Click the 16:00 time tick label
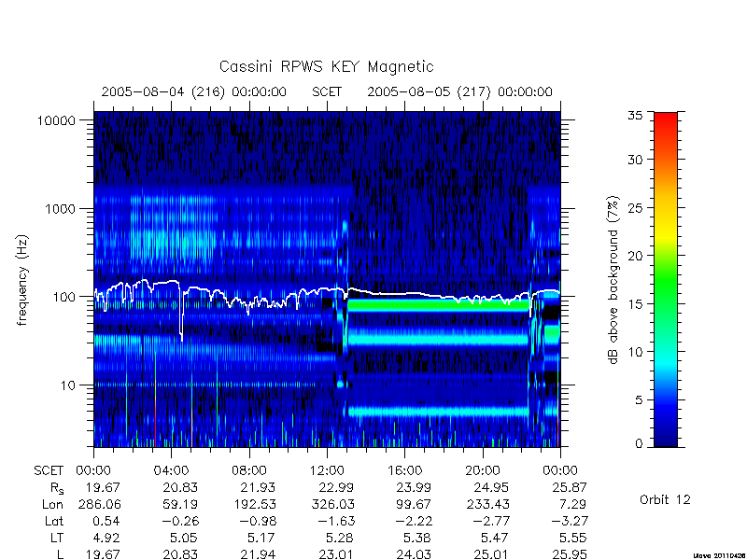747x560 pixels. (404, 471)
